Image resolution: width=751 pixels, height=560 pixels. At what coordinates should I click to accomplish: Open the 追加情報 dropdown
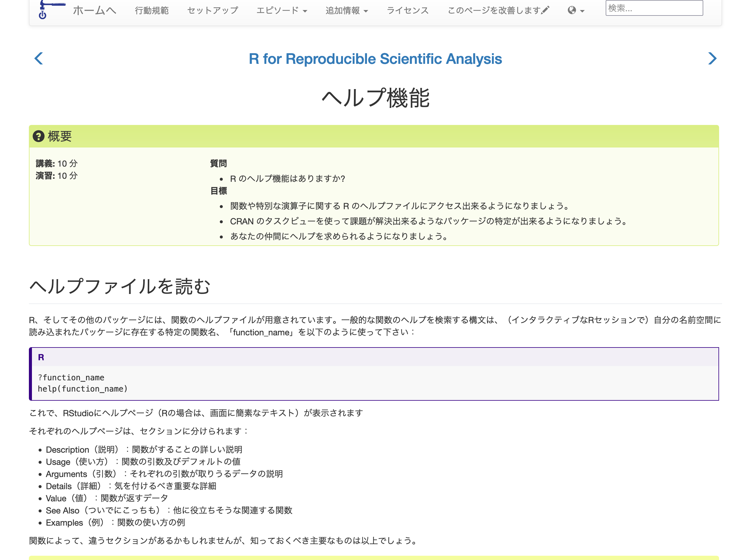coord(347,11)
